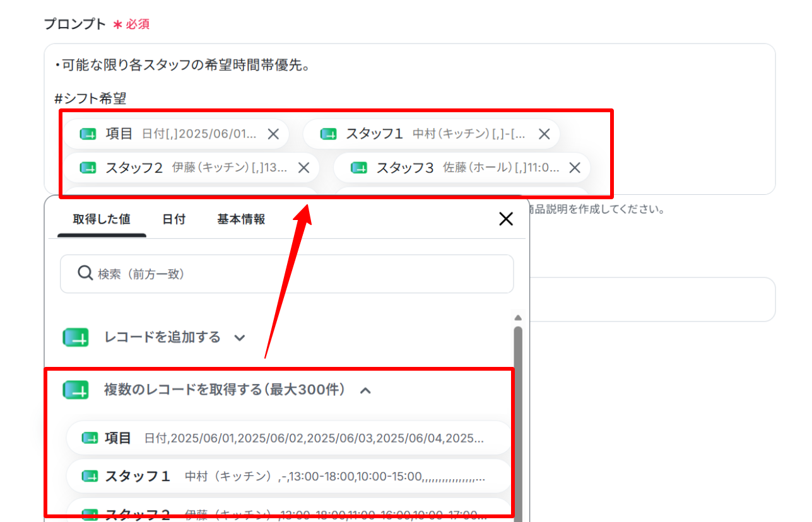
Task: Remove the 項目 chip from the prompt
Action: [x=273, y=134]
